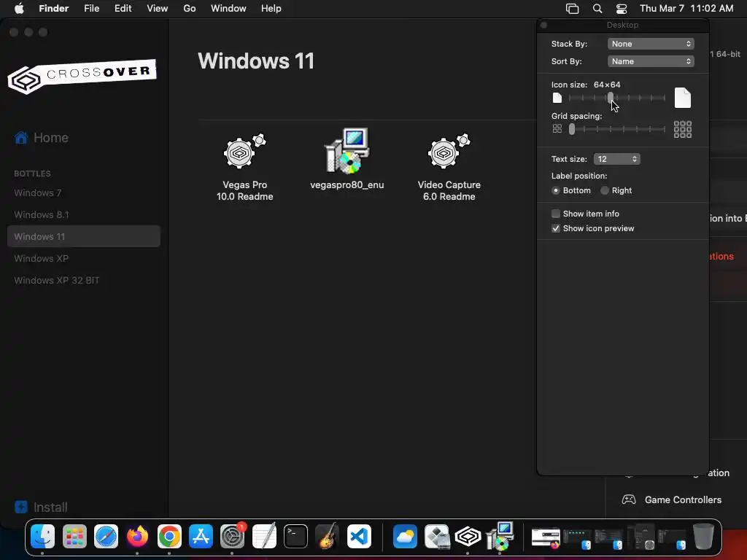The image size is (747, 560).
Task: Open Google Chrome from the Dock
Action: point(169,537)
